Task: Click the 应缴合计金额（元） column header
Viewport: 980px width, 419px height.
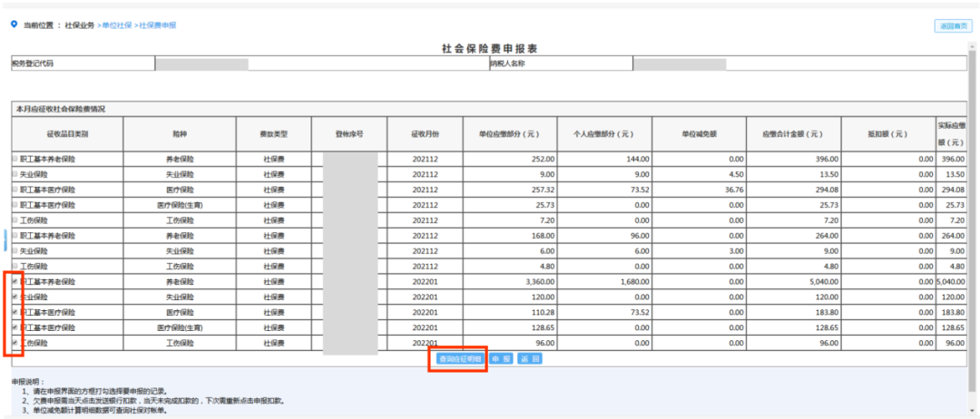Action: tap(794, 133)
